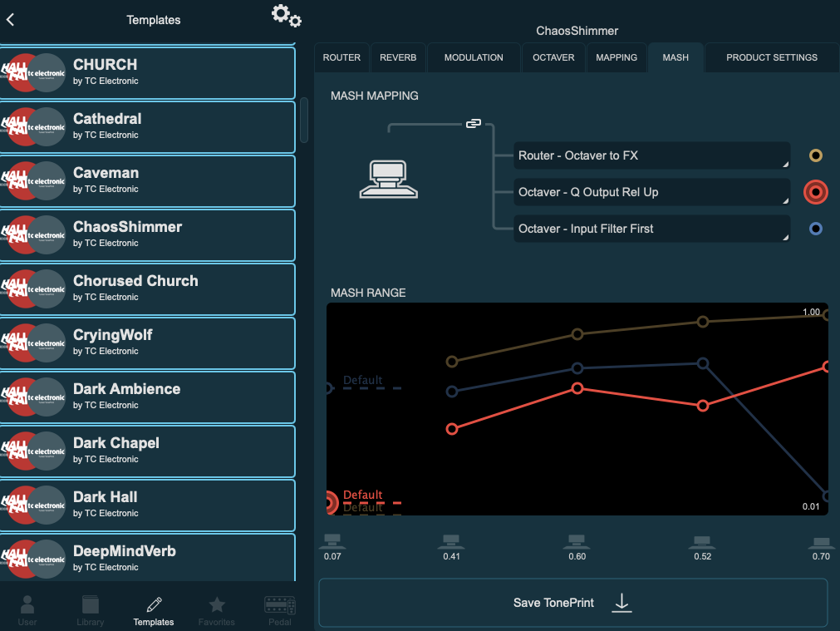Open the Router - Octaver to FX dropdown

[651, 155]
